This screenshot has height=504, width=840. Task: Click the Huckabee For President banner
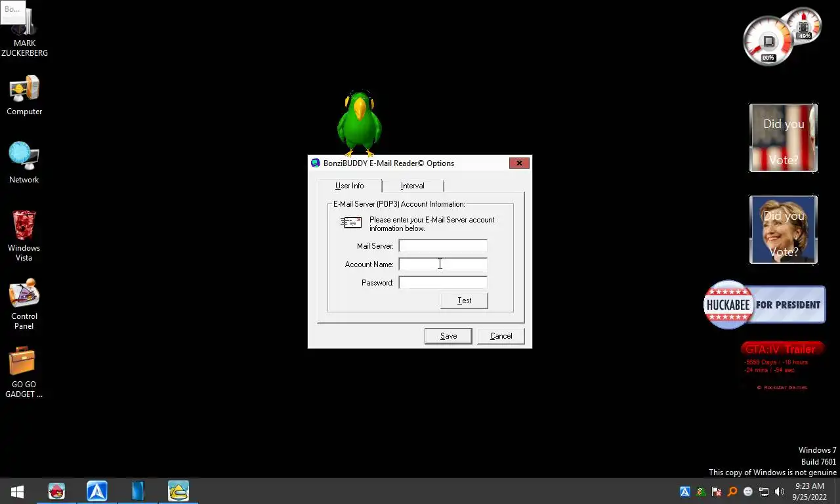pyautogui.click(x=765, y=304)
